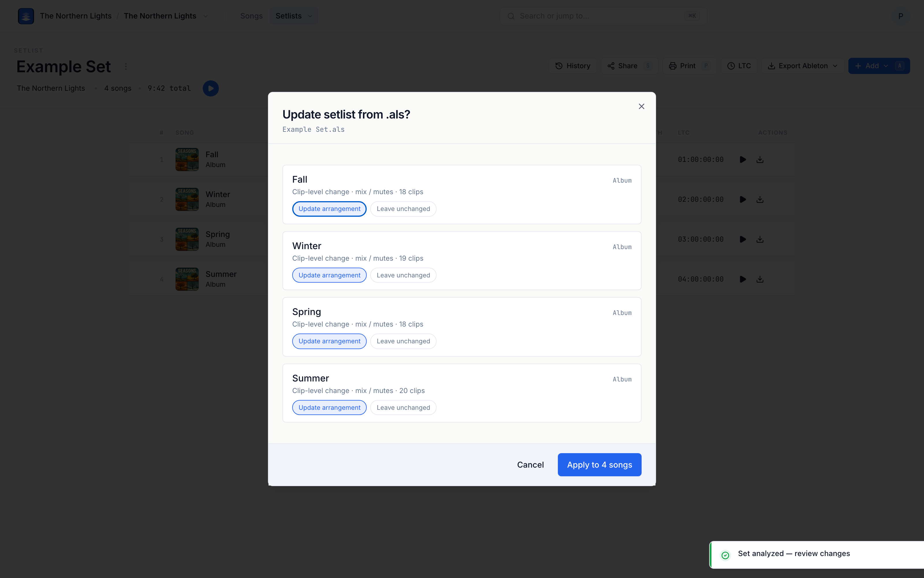Viewport: 924px width, 578px height.
Task: Click the Share button
Action: click(x=629, y=66)
